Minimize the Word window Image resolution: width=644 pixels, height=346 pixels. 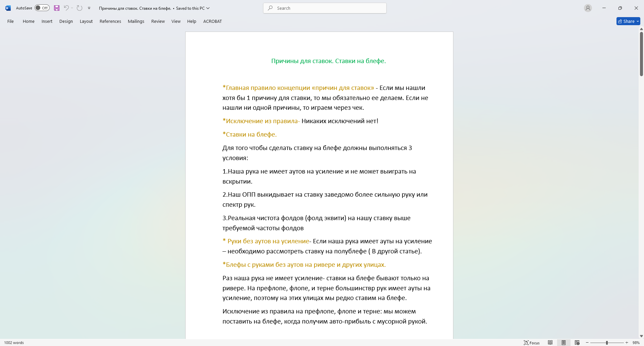point(604,8)
